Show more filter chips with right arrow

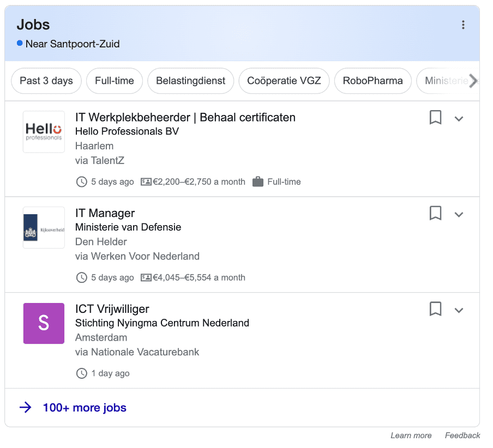[473, 81]
